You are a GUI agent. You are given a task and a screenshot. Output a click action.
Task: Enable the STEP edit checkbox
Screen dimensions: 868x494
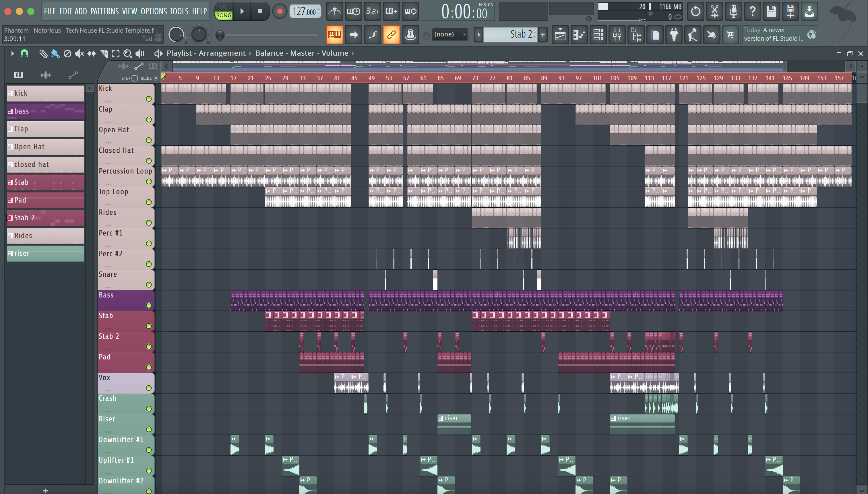[134, 78]
